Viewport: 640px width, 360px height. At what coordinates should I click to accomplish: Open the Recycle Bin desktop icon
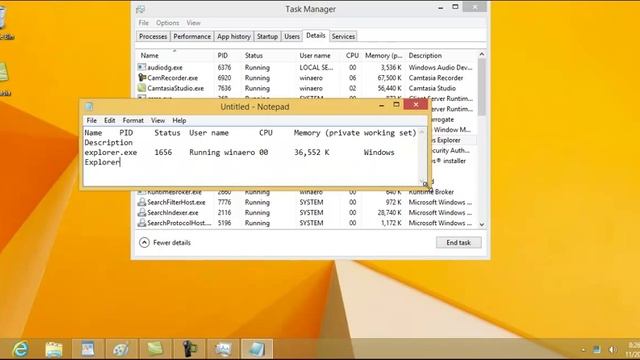[x=5, y=22]
